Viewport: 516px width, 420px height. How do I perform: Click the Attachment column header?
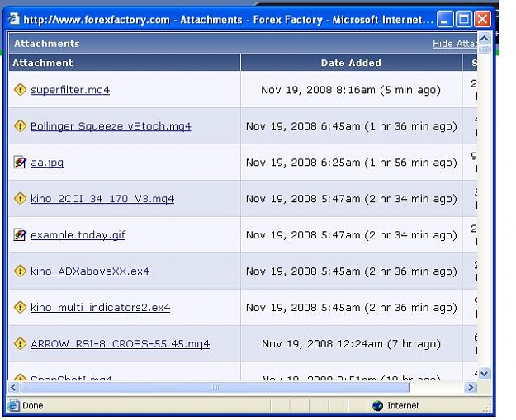point(125,63)
